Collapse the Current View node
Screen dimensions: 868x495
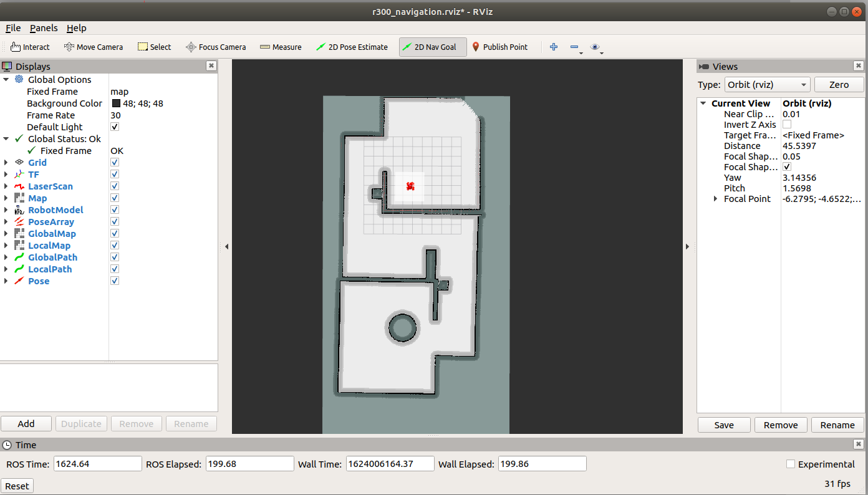pyautogui.click(x=703, y=103)
